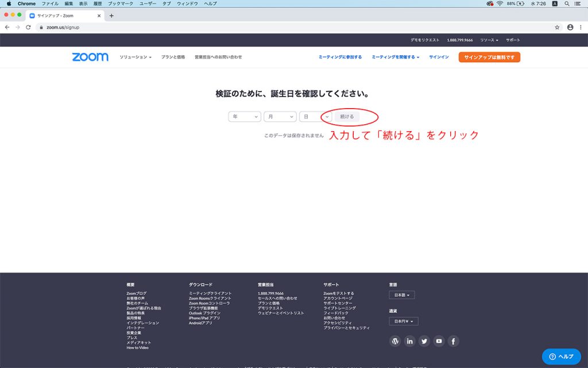
Task: Click the site lock icon in address bar
Action: pyautogui.click(x=41, y=28)
